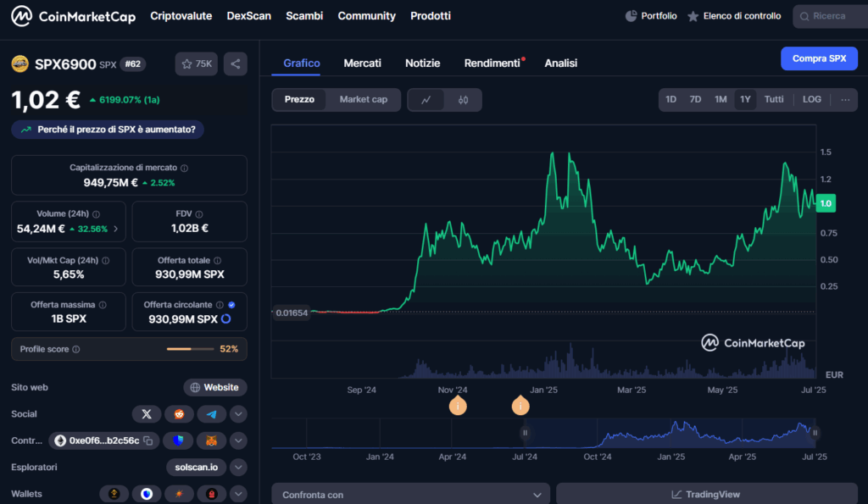Expand more Esploratori options
The height and width of the screenshot is (504, 868).
click(x=238, y=467)
